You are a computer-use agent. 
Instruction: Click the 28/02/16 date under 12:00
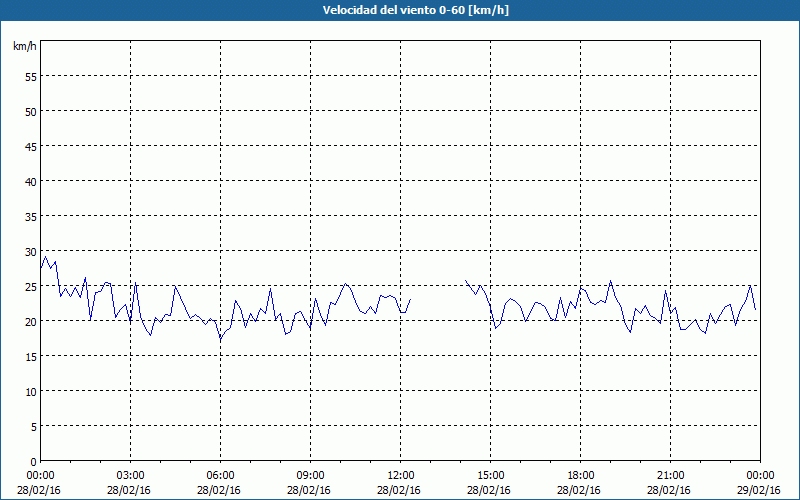pyautogui.click(x=399, y=490)
